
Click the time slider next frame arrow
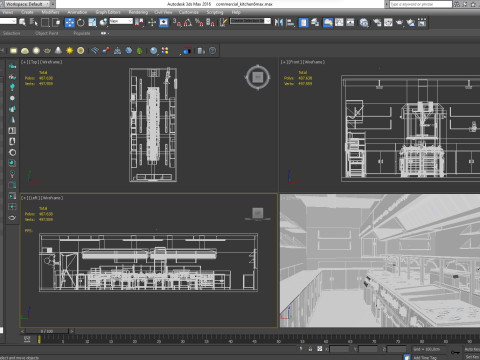point(72,331)
